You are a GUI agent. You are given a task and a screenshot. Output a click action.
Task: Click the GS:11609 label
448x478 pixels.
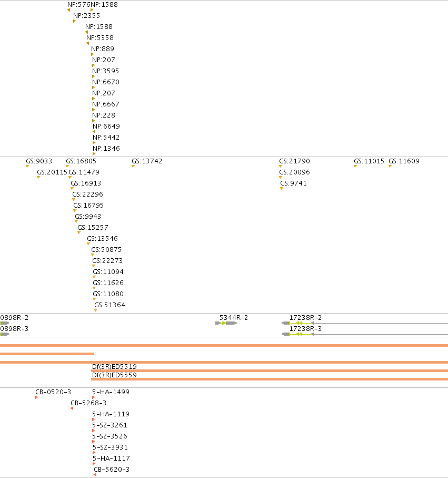404,161
